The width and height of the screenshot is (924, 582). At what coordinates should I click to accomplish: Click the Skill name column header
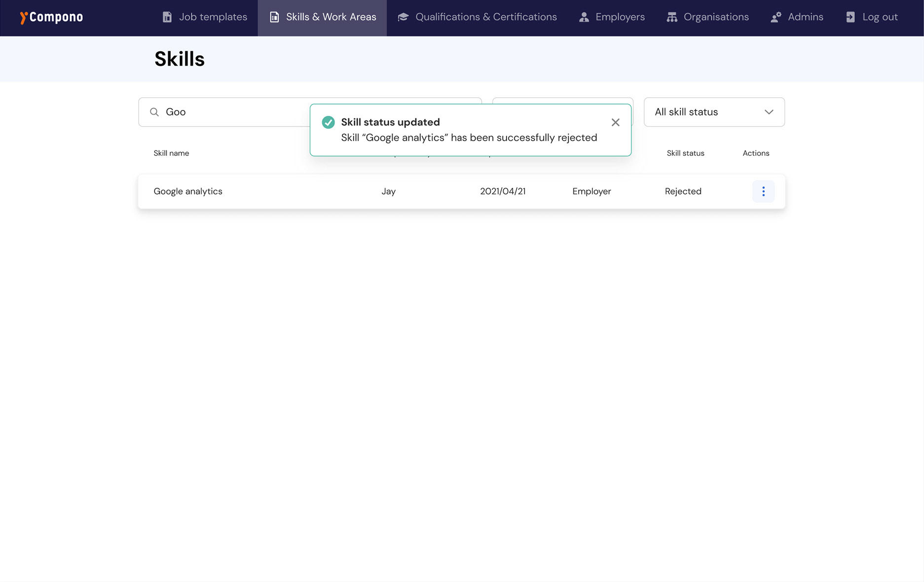coord(171,153)
